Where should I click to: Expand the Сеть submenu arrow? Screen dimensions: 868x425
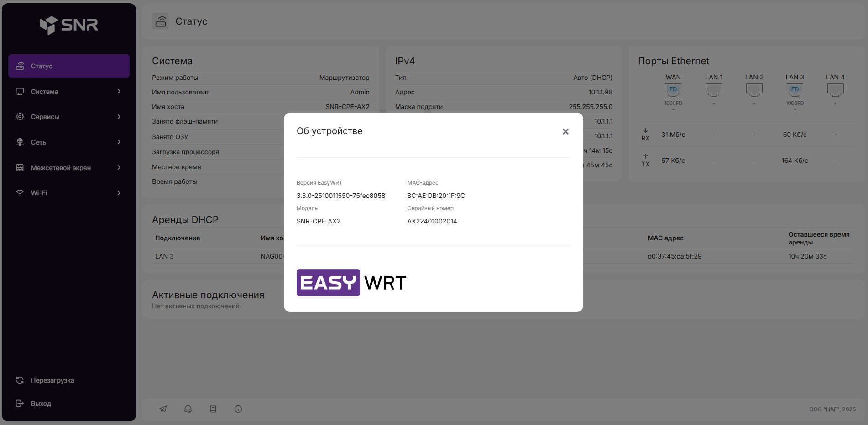coord(119,142)
